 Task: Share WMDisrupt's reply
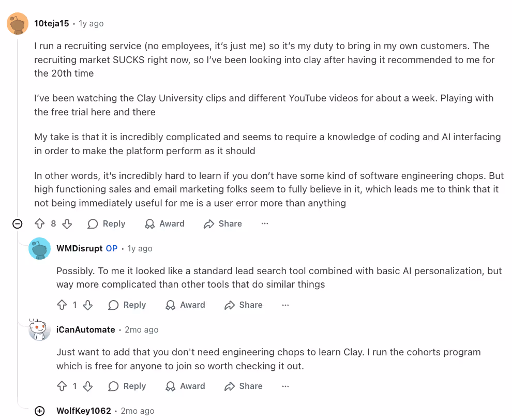click(243, 305)
